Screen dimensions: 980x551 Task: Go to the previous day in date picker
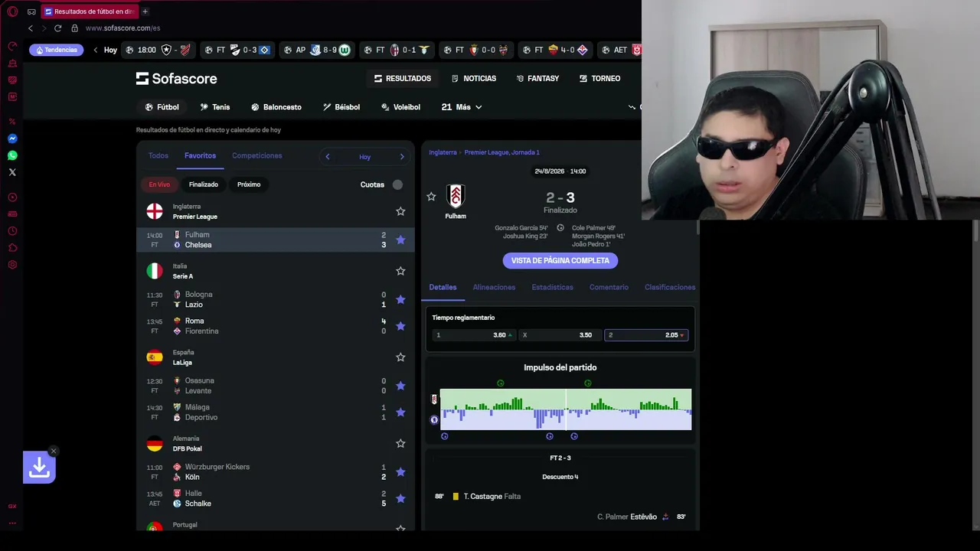pyautogui.click(x=328, y=157)
